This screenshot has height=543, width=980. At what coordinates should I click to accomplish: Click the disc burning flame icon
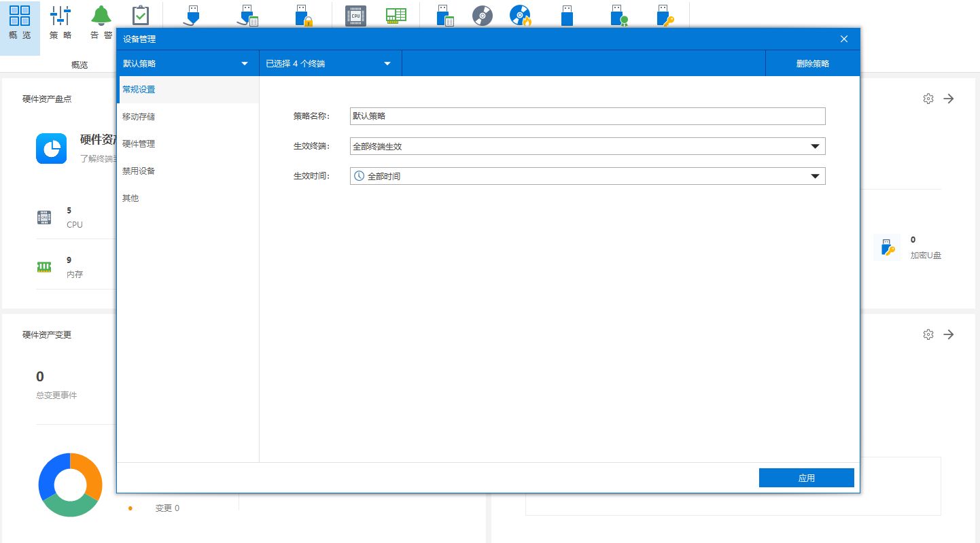pos(521,15)
